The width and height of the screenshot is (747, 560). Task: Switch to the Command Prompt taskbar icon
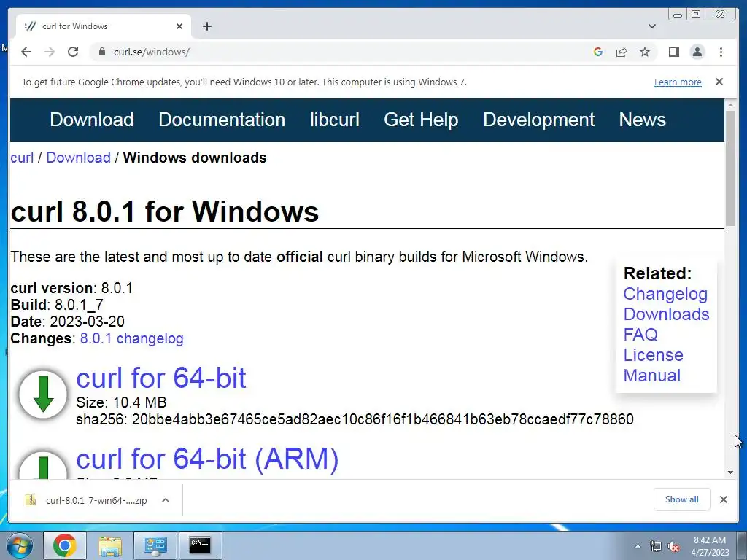200,545
